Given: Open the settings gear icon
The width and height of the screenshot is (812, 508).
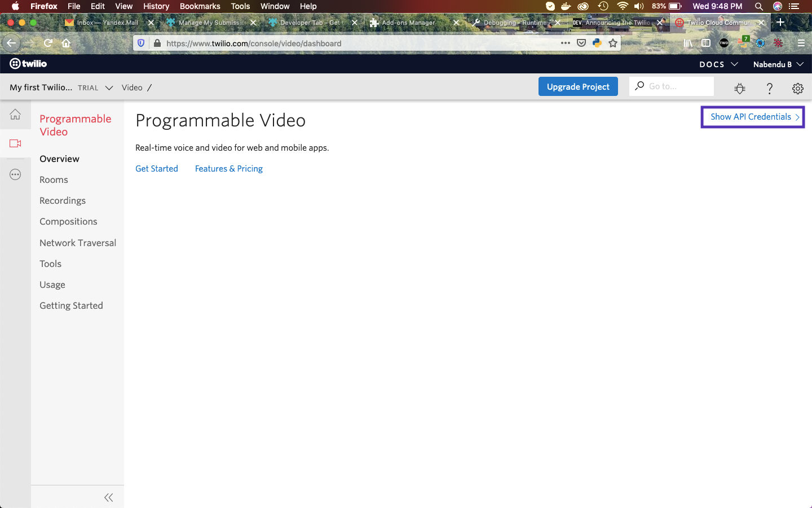Looking at the screenshot, I should tap(797, 88).
